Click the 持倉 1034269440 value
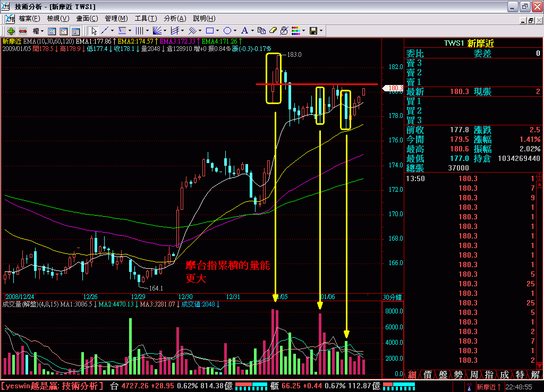Viewport: 544px width, 392px height. (x=518, y=158)
